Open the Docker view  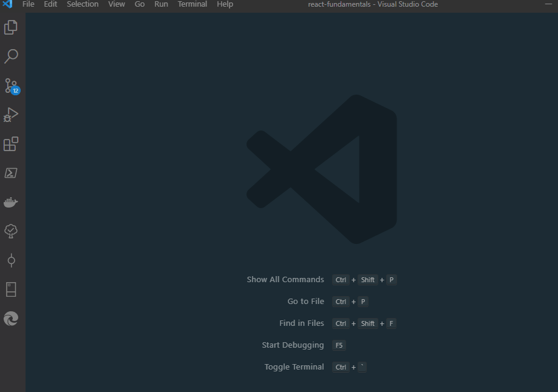(x=11, y=202)
